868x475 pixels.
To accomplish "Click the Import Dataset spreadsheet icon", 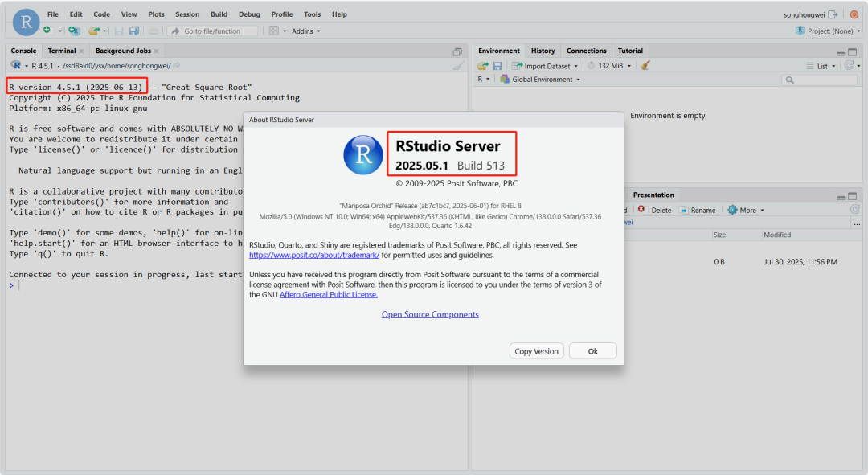I will [x=517, y=65].
